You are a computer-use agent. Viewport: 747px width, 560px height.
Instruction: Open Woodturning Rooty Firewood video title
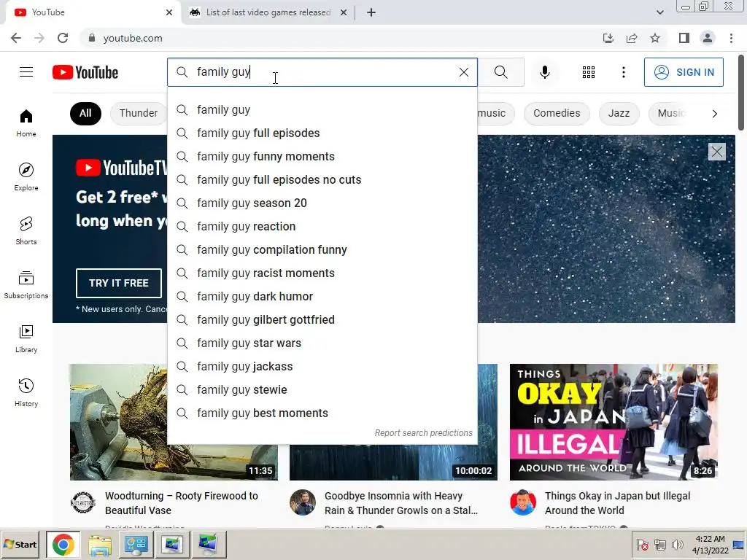click(181, 503)
